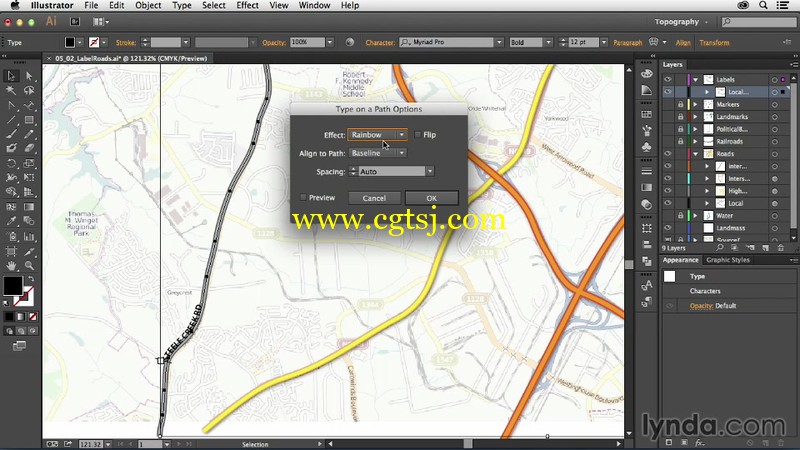This screenshot has height=450, width=800.
Task: Select the Paintbrush tool
Action: (11, 134)
